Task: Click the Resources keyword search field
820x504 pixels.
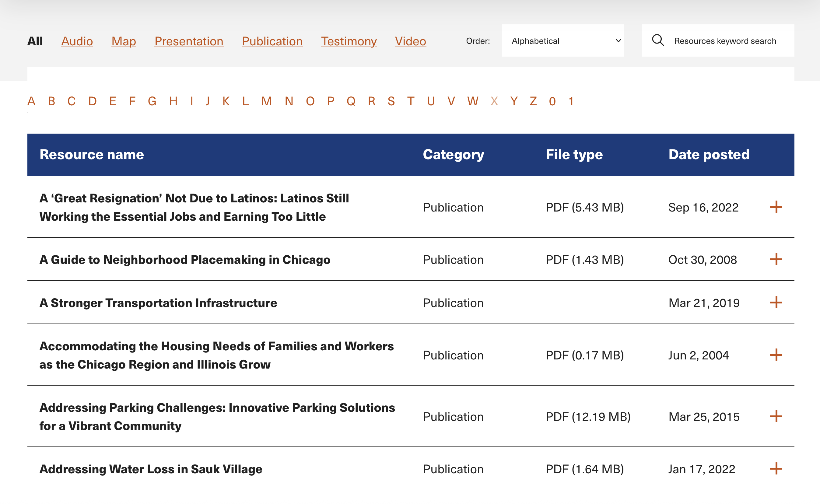Action: tap(725, 41)
